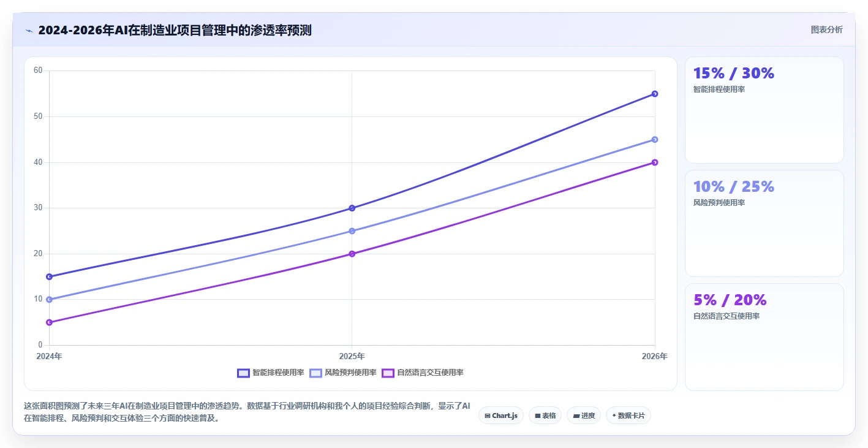
Task: Toggle the 风险预判使用率 legend item
Action: pyautogui.click(x=343, y=373)
